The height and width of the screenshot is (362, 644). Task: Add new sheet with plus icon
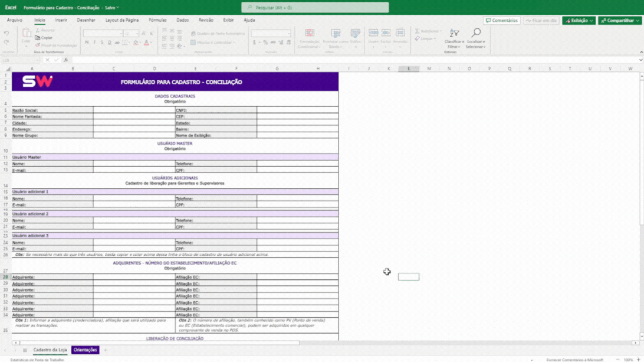106,350
